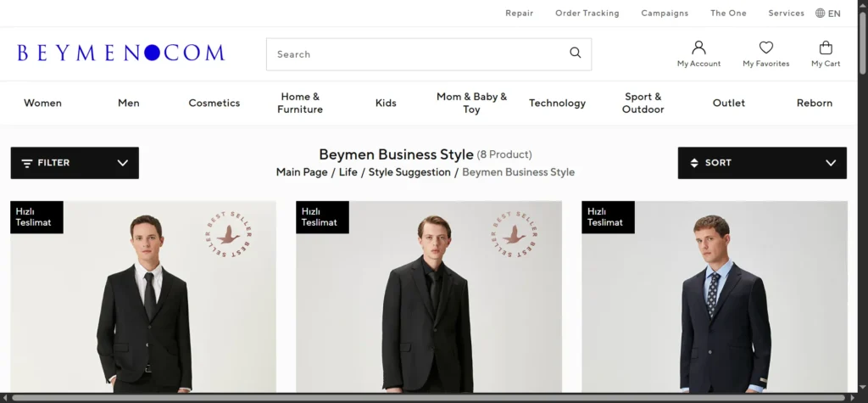Click the sort arrows icon
This screenshot has width=868, height=403.
(x=694, y=163)
